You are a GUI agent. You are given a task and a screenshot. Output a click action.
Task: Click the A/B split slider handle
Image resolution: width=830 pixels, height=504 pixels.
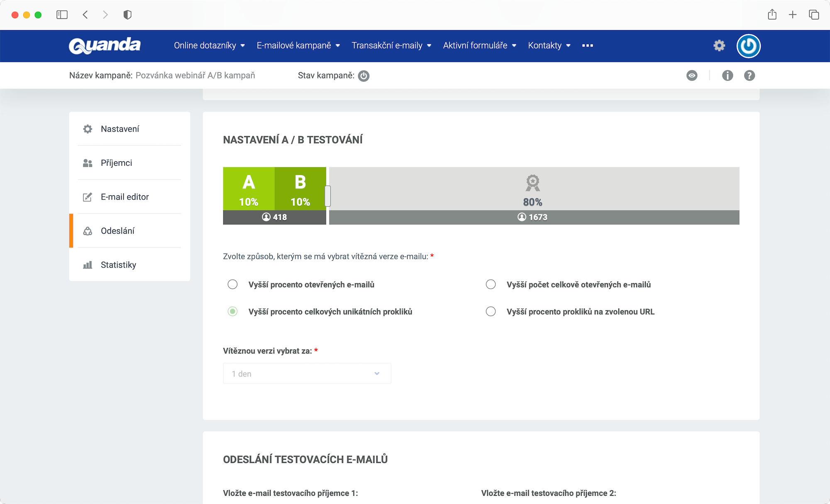(328, 196)
